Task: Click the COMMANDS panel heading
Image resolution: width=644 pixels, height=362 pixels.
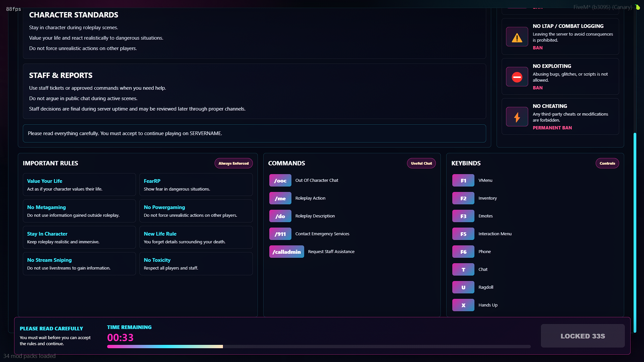Action: [x=286, y=163]
